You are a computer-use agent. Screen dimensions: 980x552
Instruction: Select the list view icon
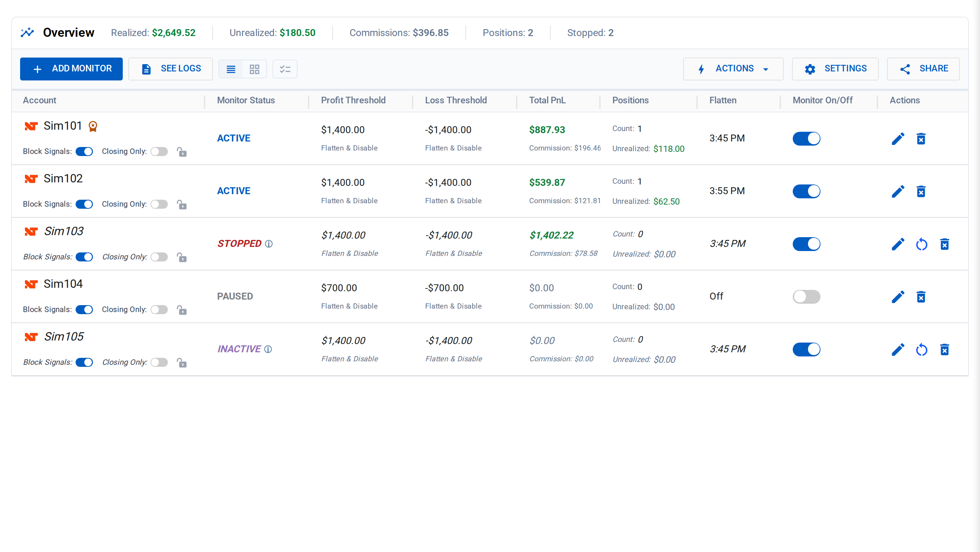click(x=231, y=69)
